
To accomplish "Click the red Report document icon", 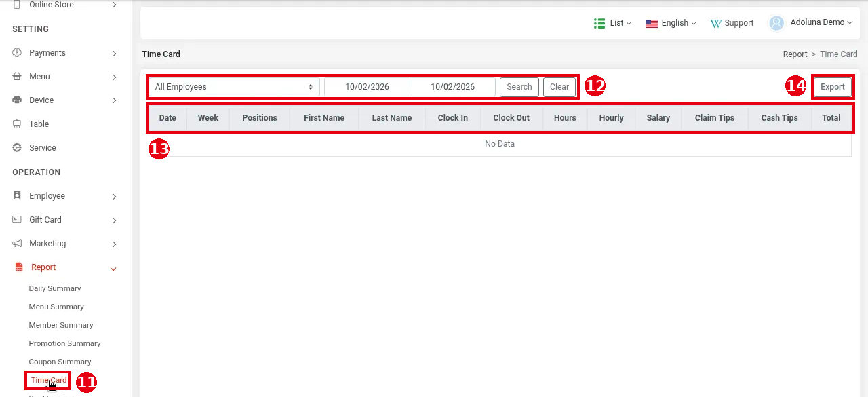I will (x=19, y=267).
